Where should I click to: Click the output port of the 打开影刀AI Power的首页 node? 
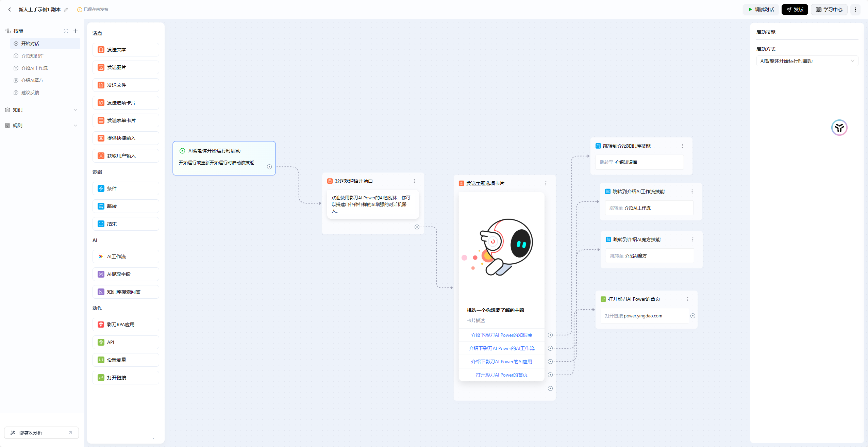pos(693,316)
